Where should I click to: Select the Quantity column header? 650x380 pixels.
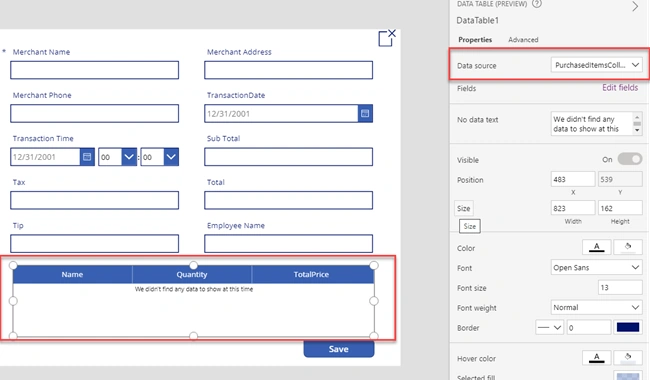(x=192, y=274)
